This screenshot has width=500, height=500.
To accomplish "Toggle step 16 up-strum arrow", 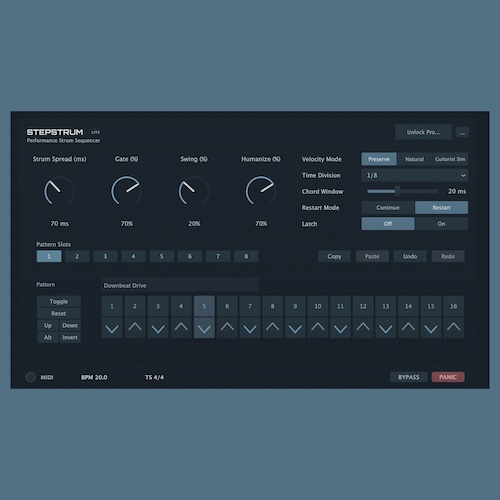I will (454, 328).
